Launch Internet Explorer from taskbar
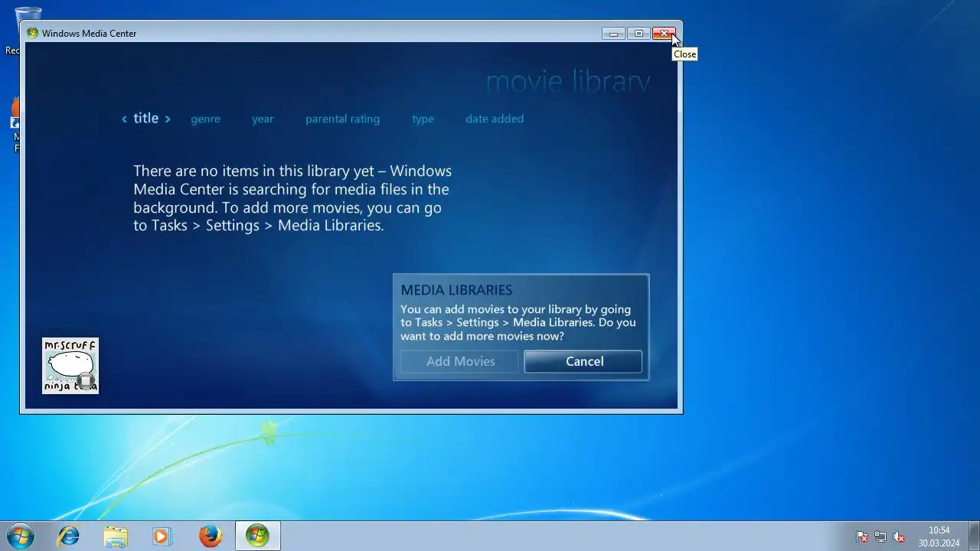 69,536
